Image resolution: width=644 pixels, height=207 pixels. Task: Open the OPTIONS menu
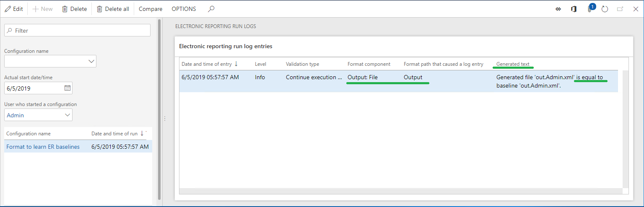click(184, 9)
